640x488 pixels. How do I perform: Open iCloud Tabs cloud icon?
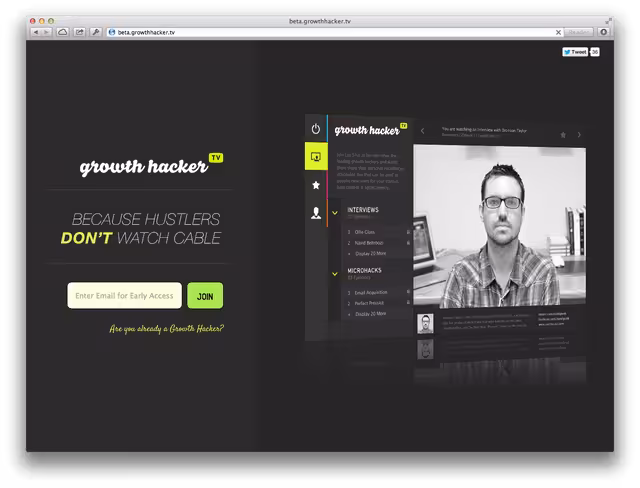click(x=62, y=32)
